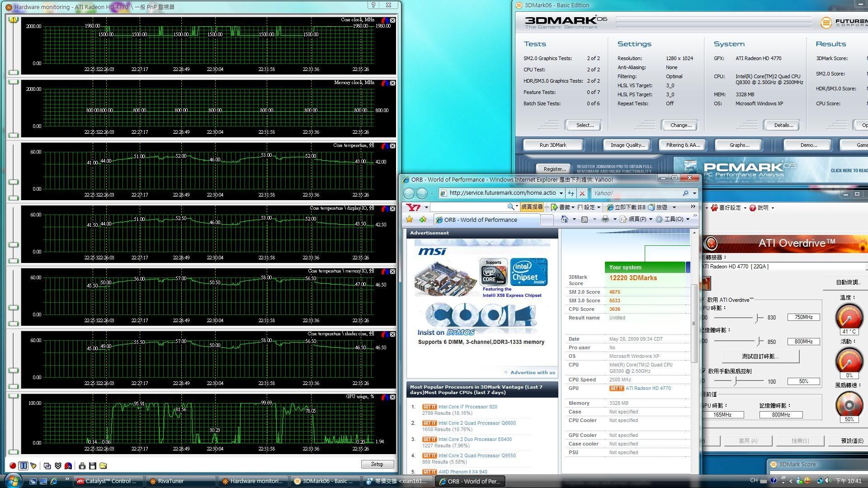Screen dimensions: 868x488
Task: Toggle the 啟用手動風扇控制 checkbox
Action: [x=704, y=371]
